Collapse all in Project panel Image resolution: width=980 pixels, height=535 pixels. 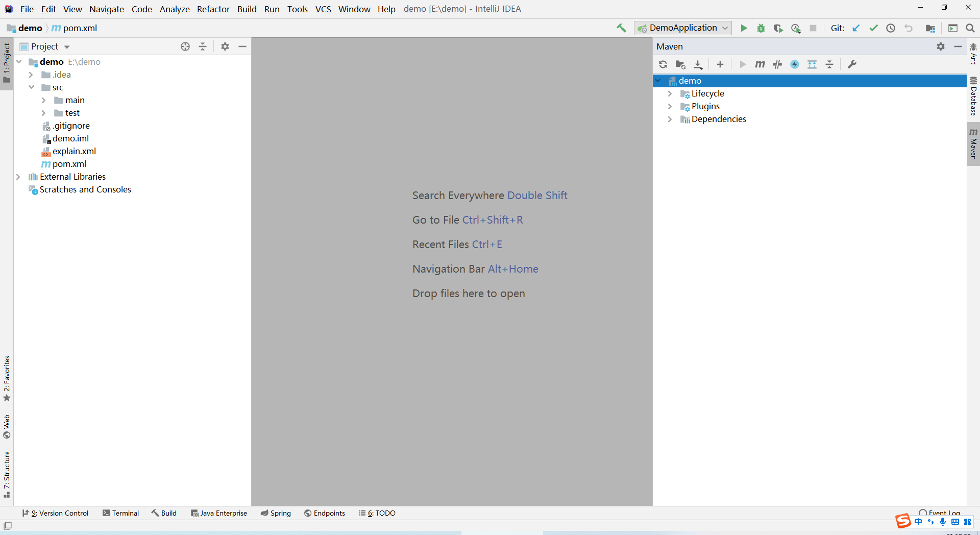(203, 46)
